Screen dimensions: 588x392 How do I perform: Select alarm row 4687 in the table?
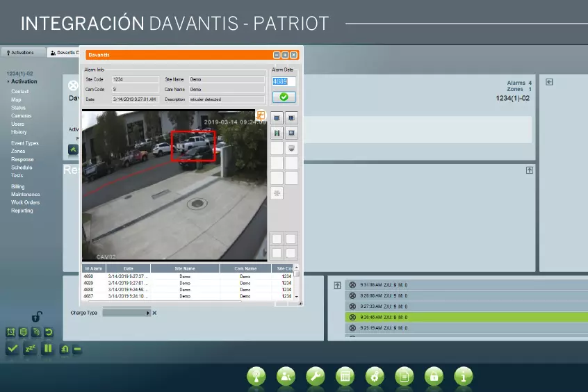tap(188, 296)
